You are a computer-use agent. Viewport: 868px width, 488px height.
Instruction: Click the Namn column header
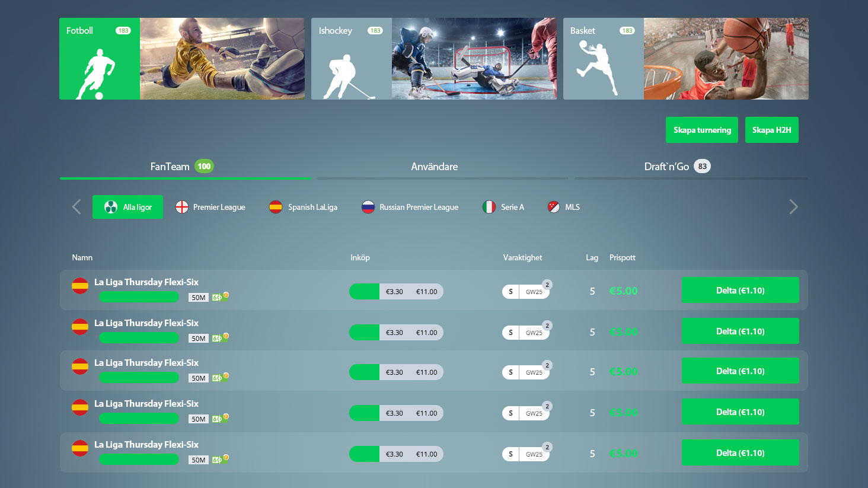tap(82, 257)
